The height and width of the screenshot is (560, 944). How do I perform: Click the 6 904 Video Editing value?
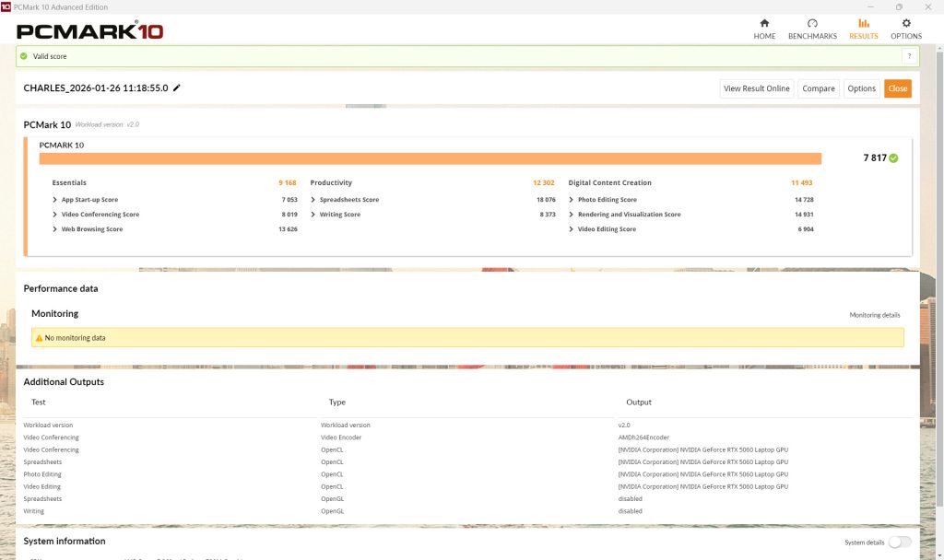[806, 229]
